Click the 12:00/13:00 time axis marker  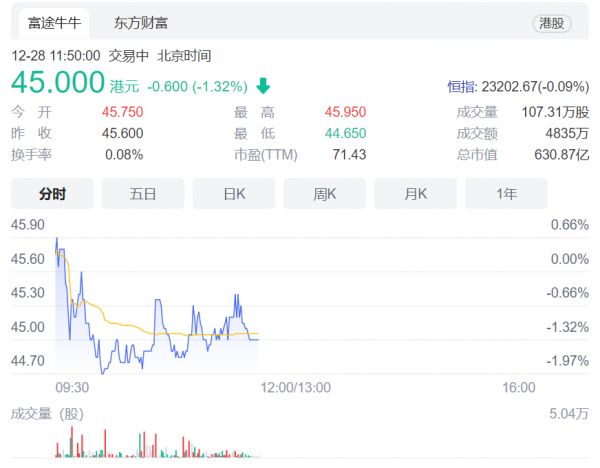(x=295, y=387)
